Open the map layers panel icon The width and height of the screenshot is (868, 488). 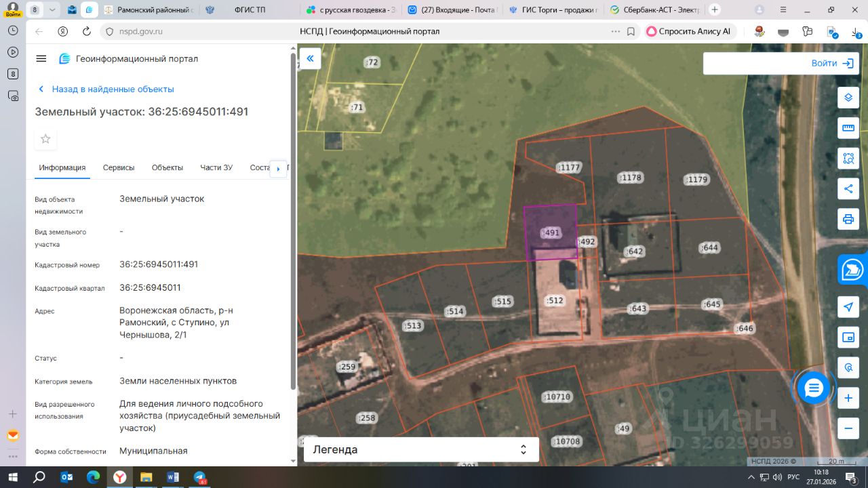(848, 97)
